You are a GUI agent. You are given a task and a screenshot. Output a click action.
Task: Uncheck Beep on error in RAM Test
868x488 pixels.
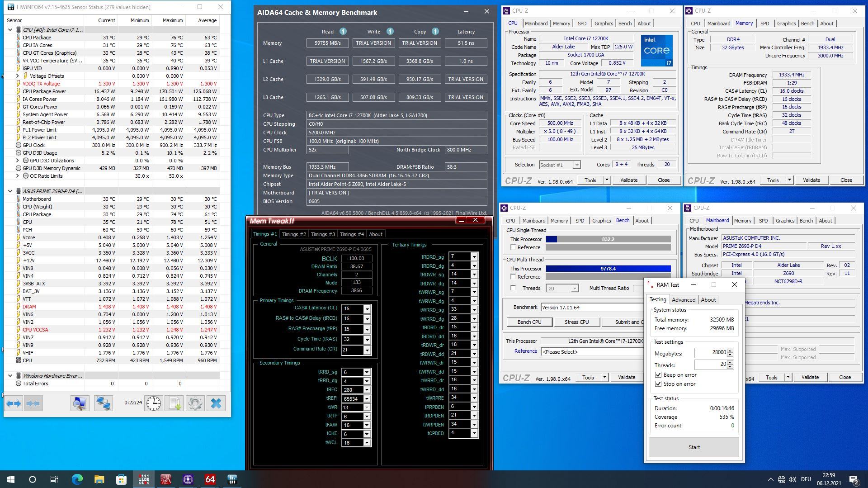(658, 375)
